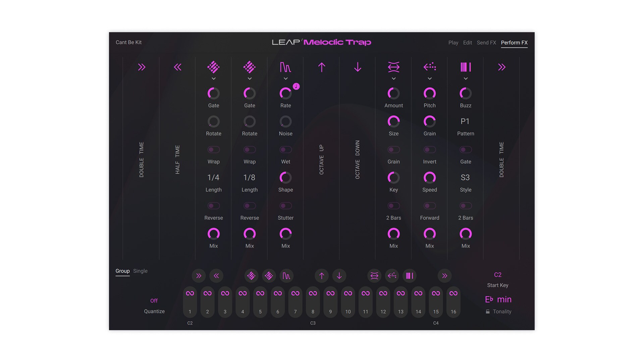The width and height of the screenshot is (644, 362).
Task: Expand the dropdown under the Buzz effect icon
Action: [466, 79]
